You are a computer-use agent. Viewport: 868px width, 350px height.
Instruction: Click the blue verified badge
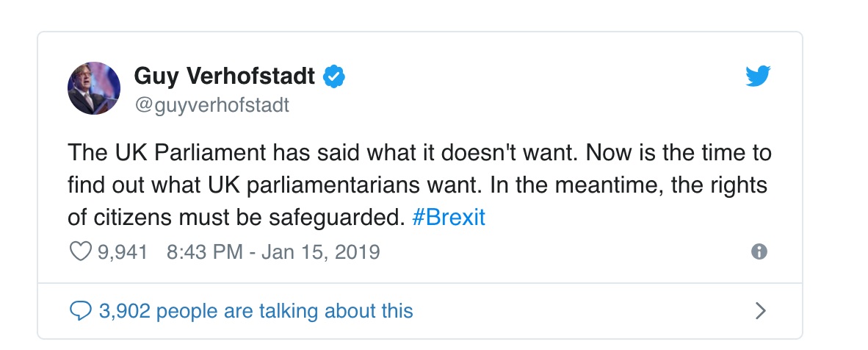pos(335,76)
